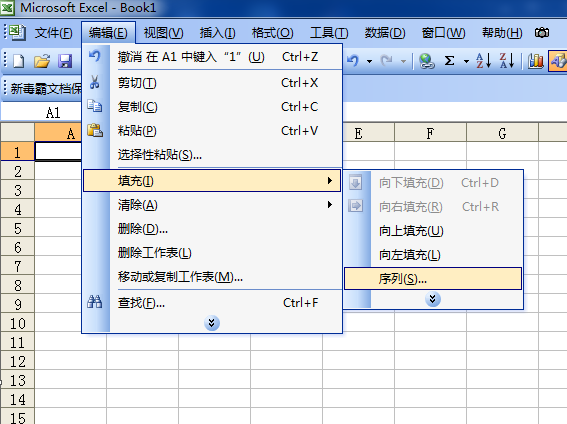567x424 pixels.
Task: Open the Format (格式) menu
Action: tap(273, 33)
